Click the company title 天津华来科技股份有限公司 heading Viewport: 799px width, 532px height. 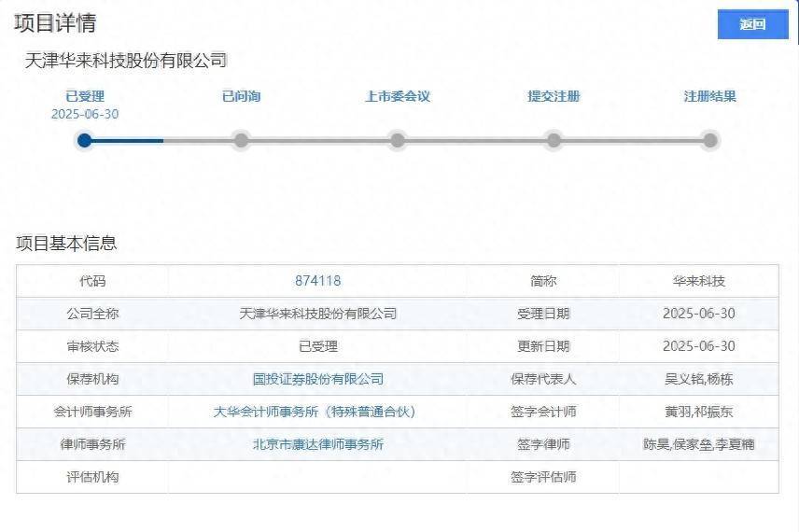tap(126, 61)
